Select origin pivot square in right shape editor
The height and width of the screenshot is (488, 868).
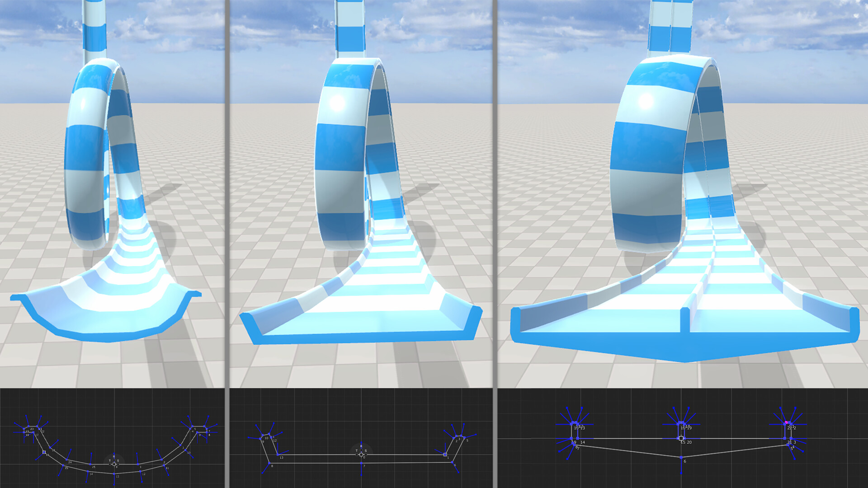(681, 438)
